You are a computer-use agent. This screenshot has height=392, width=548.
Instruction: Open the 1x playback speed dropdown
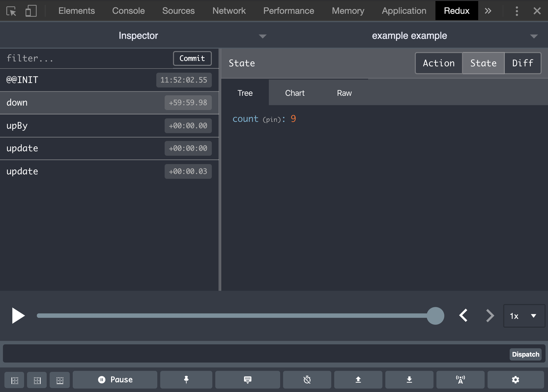click(x=524, y=316)
